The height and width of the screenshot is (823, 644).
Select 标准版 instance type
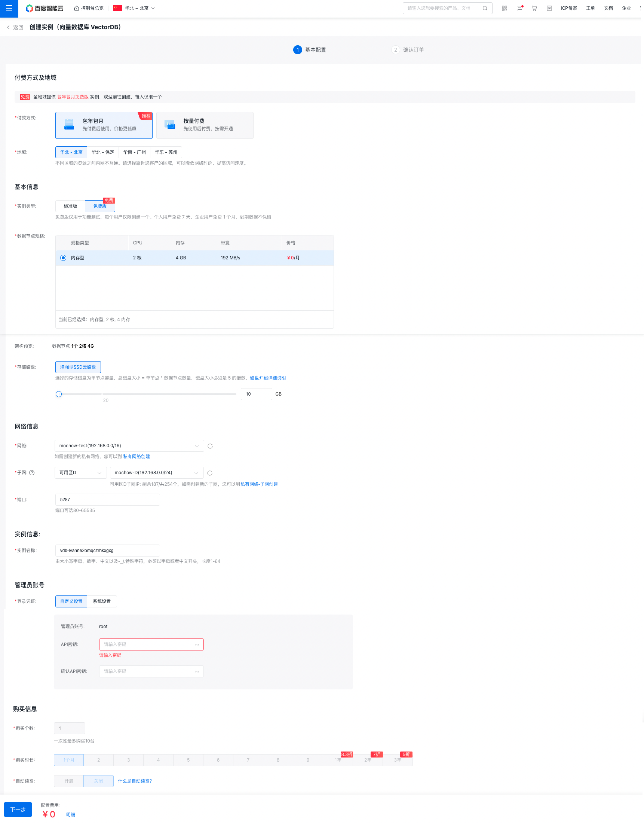(x=70, y=206)
